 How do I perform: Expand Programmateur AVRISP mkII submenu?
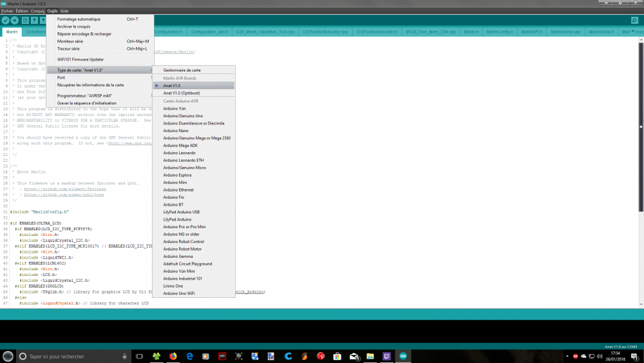(100, 95)
